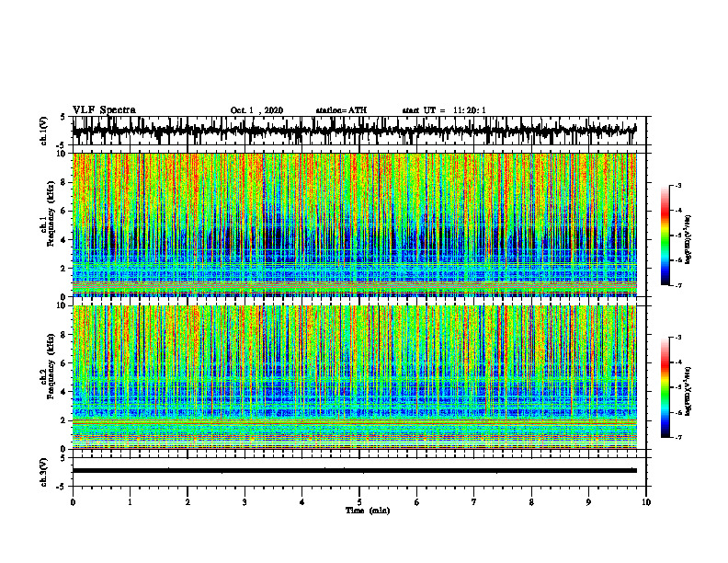Click the "2" tick on ch.2 frequency axis

64,420
